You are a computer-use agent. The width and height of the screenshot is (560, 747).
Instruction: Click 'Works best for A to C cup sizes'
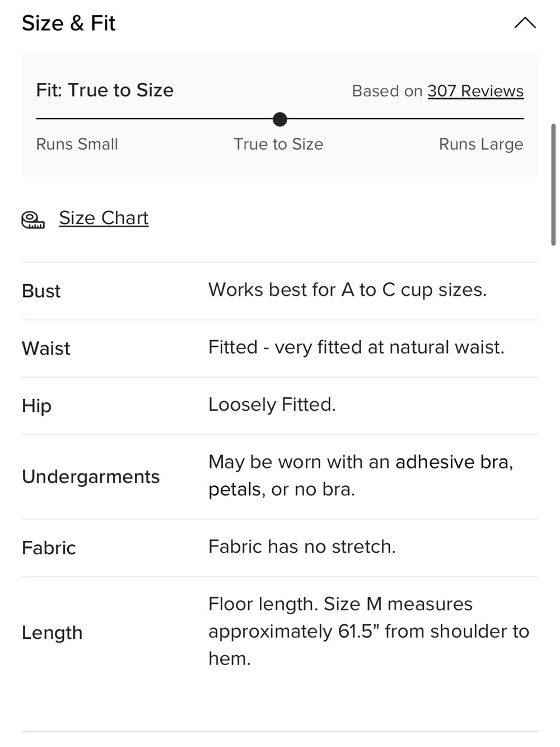pos(347,290)
